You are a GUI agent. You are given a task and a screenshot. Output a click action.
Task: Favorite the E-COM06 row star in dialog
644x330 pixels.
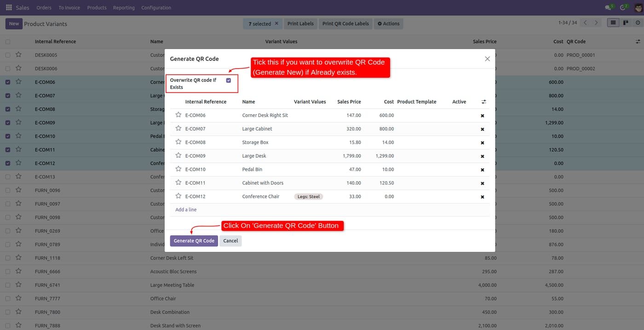coord(178,115)
